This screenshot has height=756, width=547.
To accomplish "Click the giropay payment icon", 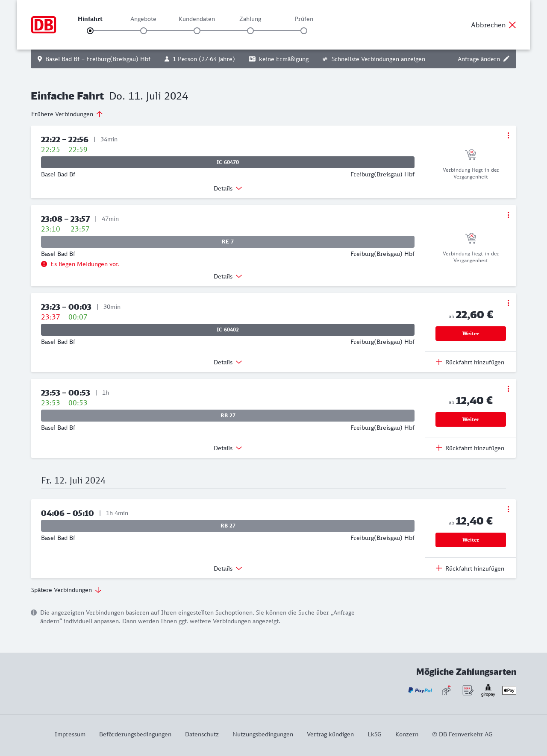I will click(488, 690).
